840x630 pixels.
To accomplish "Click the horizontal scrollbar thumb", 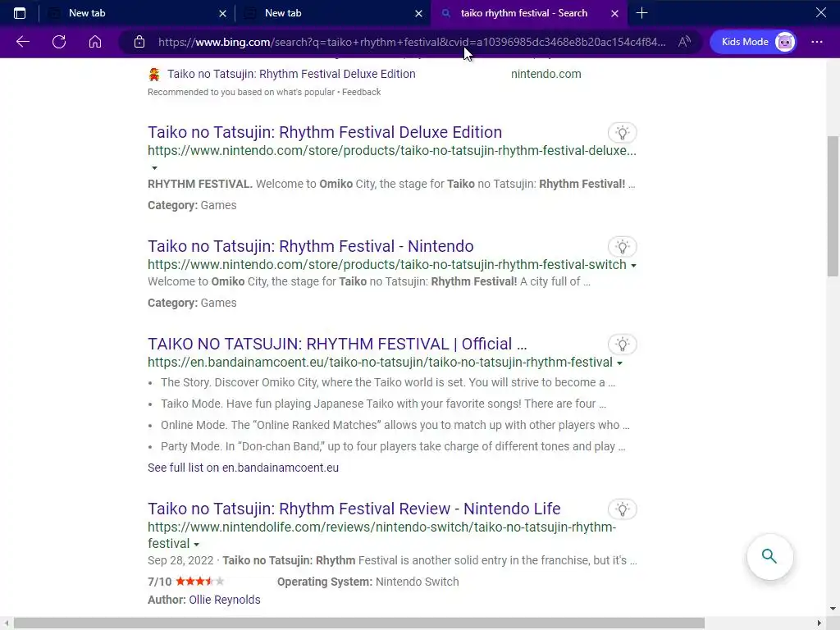I will pyautogui.click(x=359, y=623).
